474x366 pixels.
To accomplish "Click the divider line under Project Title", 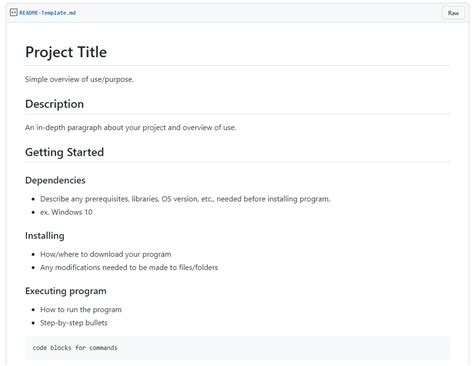I will 237,66.
